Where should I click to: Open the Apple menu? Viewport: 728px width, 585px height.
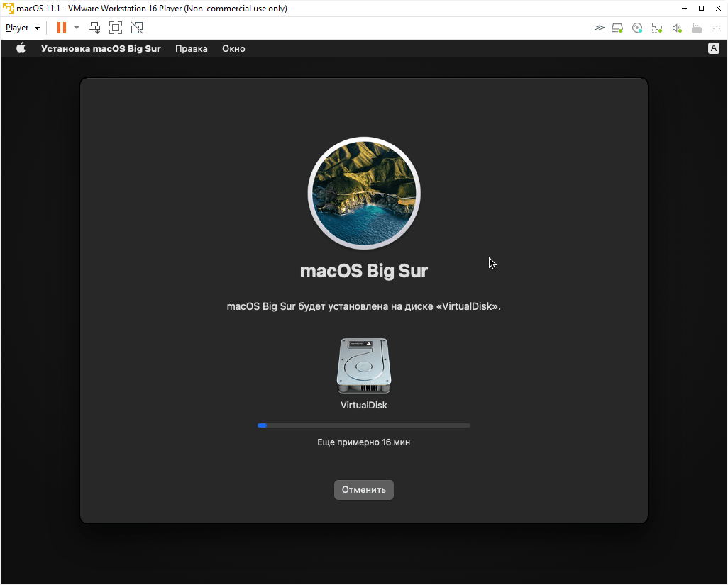(21, 48)
